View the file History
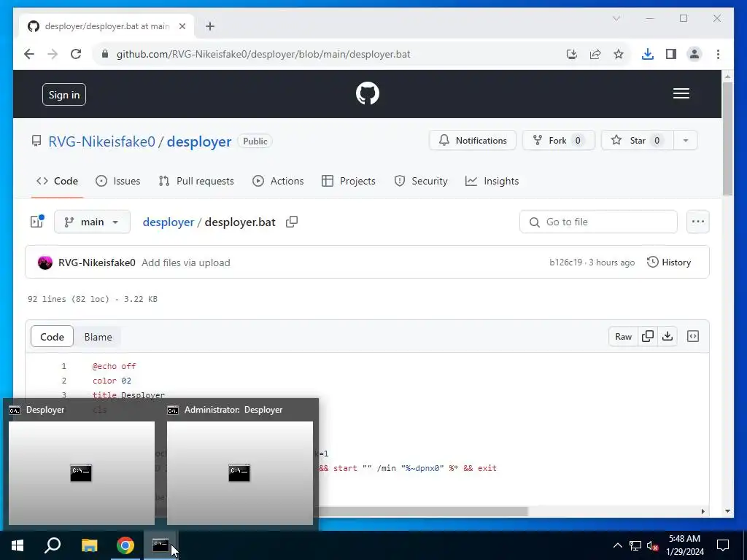The image size is (747, 560). click(x=668, y=262)
